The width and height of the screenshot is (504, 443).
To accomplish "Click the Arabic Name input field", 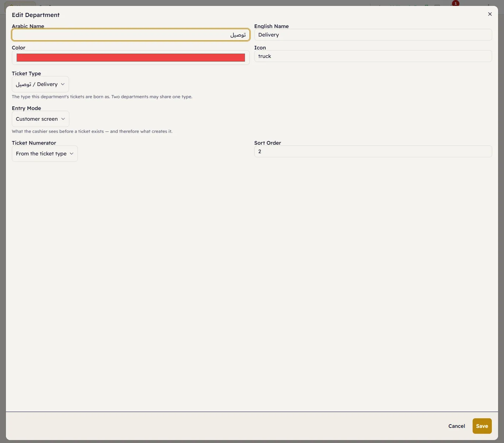I will (x=131, y=35).
